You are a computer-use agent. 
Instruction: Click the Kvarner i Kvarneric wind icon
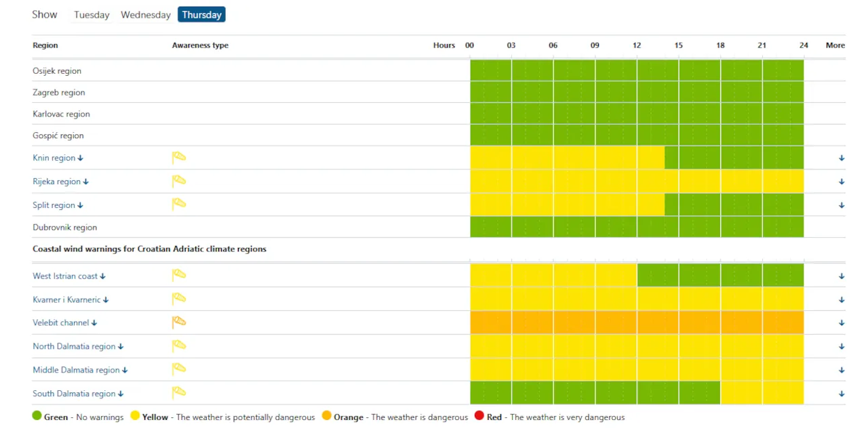(178, 299)
